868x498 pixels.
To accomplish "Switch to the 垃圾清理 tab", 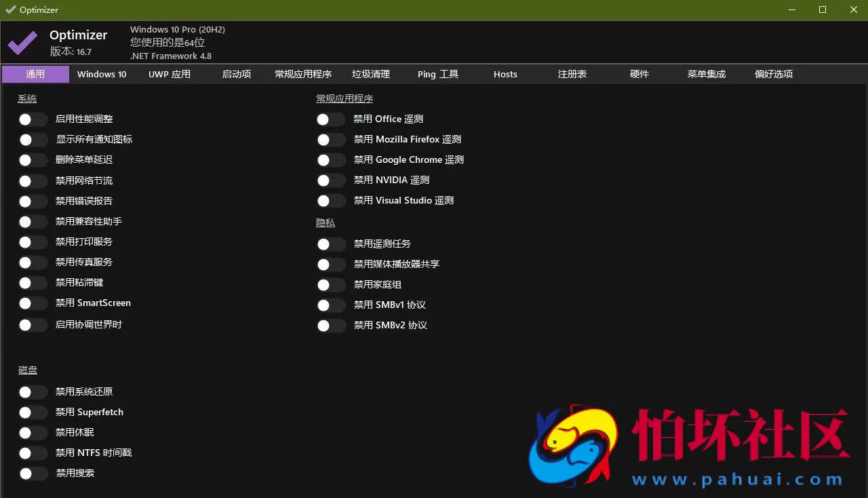I will 371,74.
